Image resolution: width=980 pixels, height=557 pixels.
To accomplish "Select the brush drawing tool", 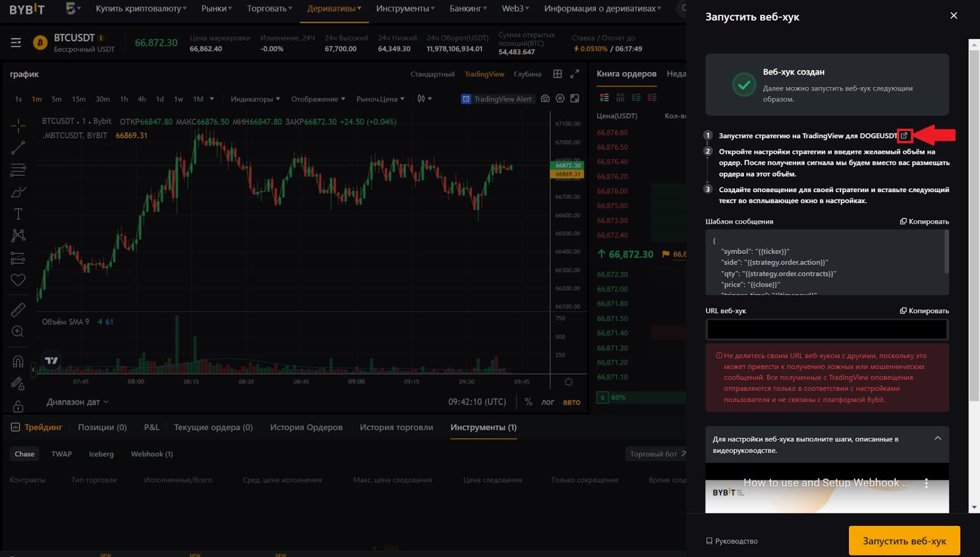I will pos(18,192).
